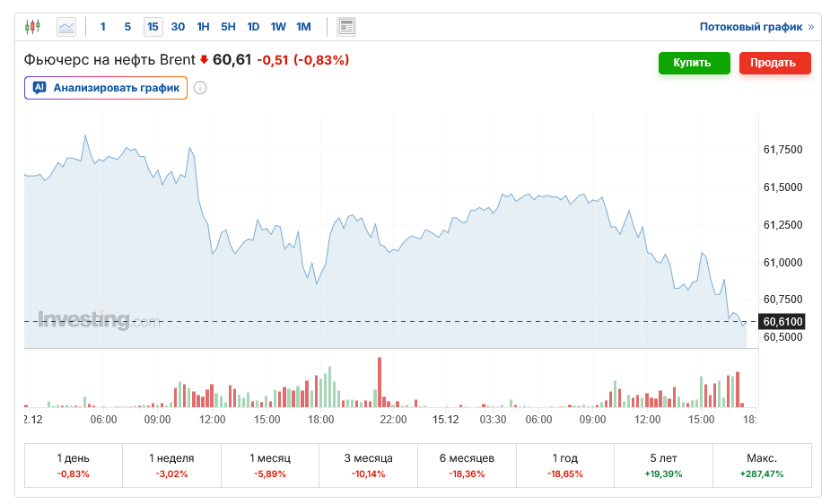Choose the 1W interval
This screenshot has height=504, width=839.
point(278,27)
